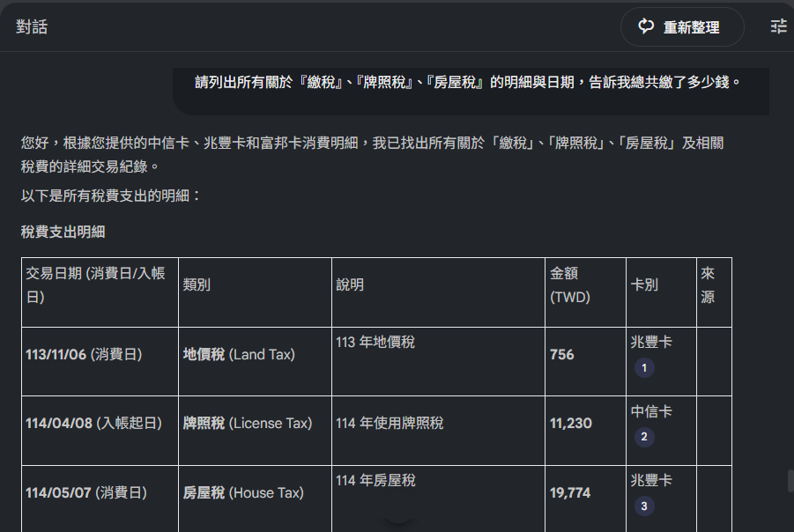This screenshot has width=794, height=532.
Task: Open citation 3 in the 房屋稅 row
Action: click(644, 506)
